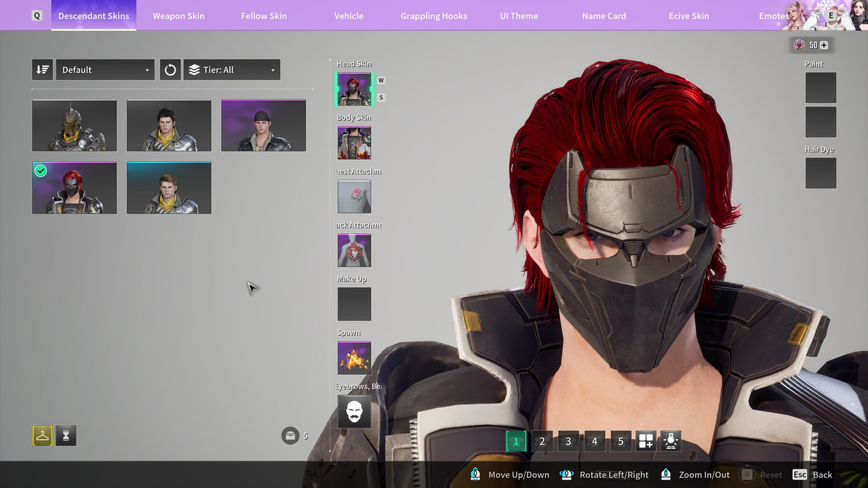Viewport: 868px width, 488px height.
Task: Open the Name Card tab
Action: tap(604, 16)
